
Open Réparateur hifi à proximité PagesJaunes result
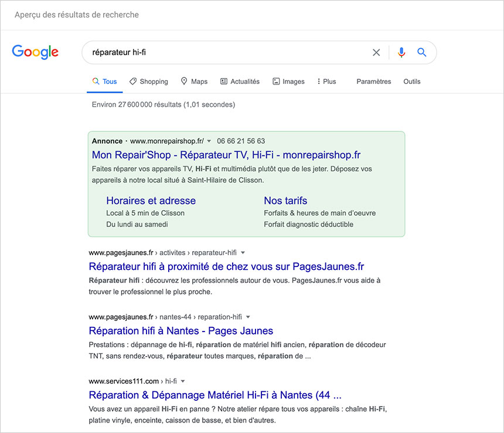point(226,266)
